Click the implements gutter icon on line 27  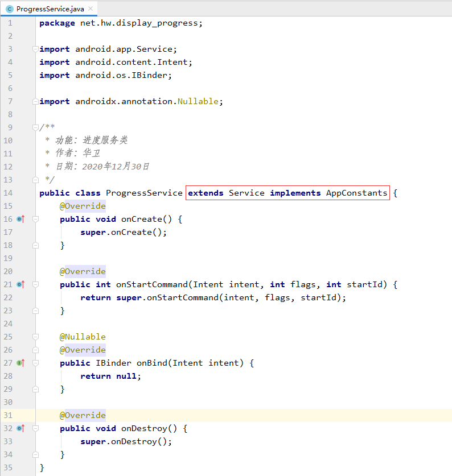20,363
